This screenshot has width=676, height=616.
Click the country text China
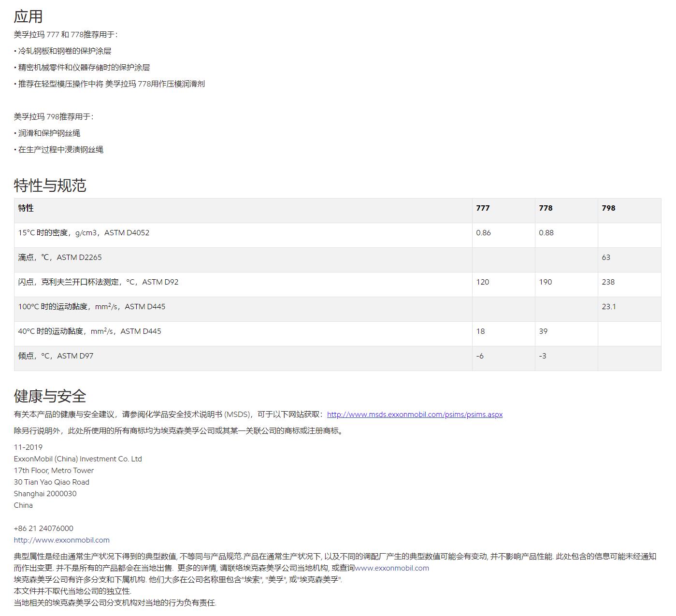pos(23,505)
